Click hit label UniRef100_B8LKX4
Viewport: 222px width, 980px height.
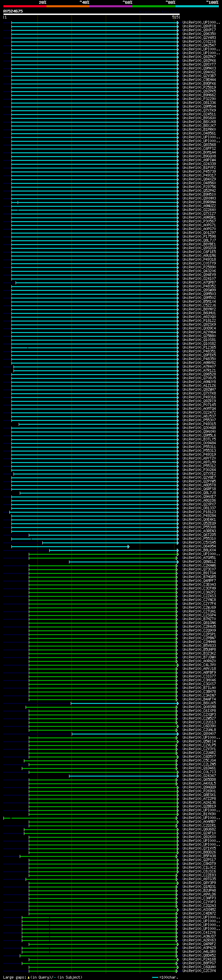[x=199, y=550]
